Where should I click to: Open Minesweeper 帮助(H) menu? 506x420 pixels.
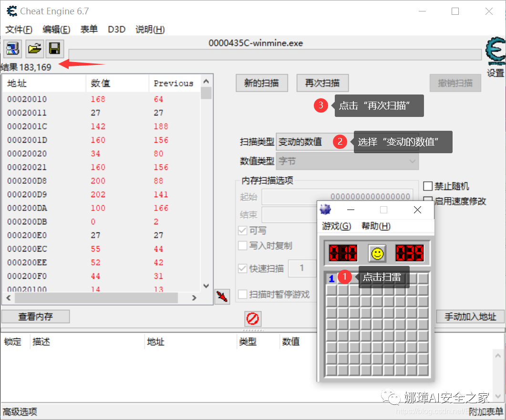coord(376,226)
